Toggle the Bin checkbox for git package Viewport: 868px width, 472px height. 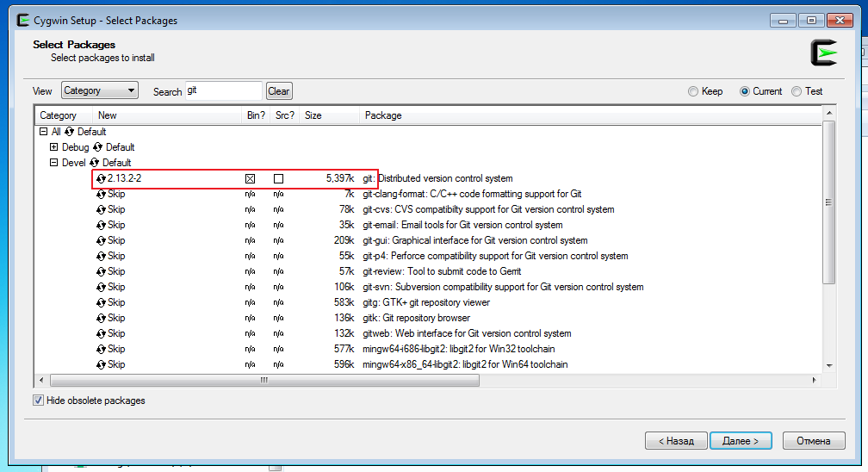pos(251,178)
